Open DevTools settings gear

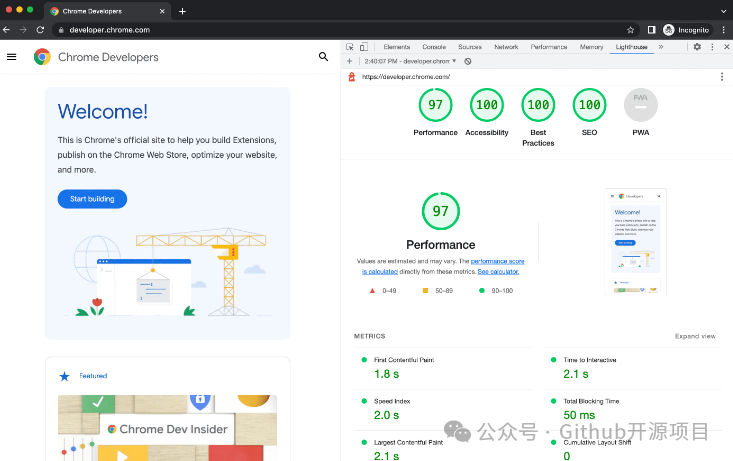point(697,47)
